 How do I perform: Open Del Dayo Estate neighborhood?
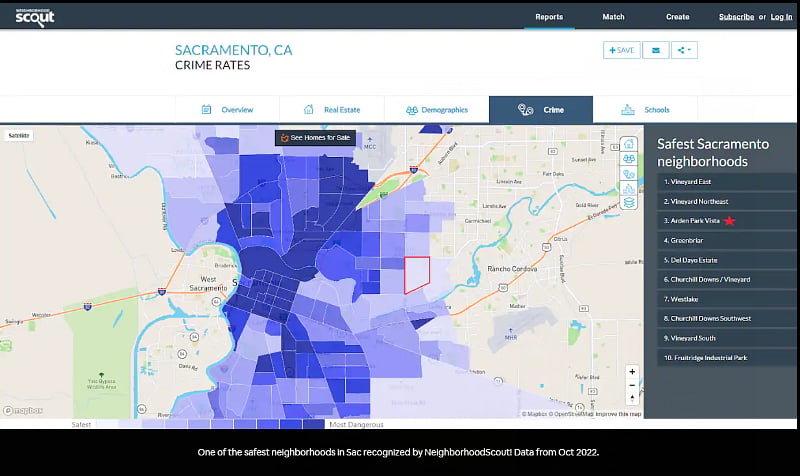click(x=727, y=260)
